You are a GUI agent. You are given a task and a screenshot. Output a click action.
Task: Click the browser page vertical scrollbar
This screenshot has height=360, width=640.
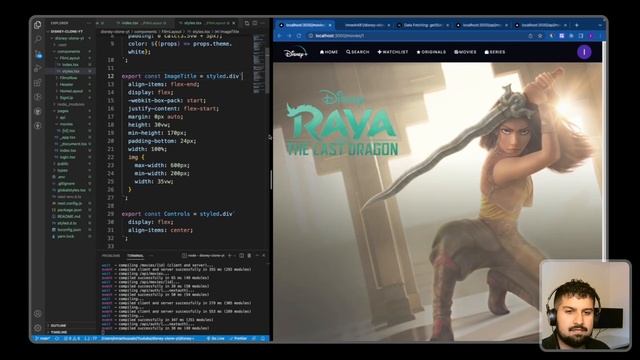click(x=604, y=151)
